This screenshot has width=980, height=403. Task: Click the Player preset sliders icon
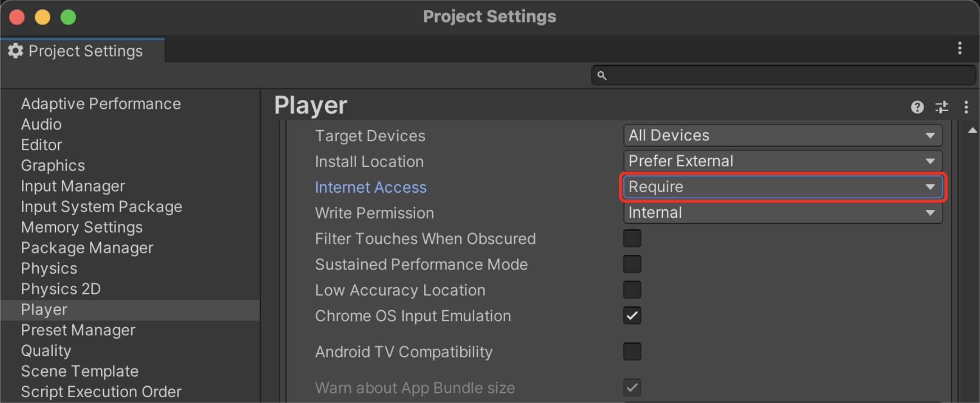942,107
